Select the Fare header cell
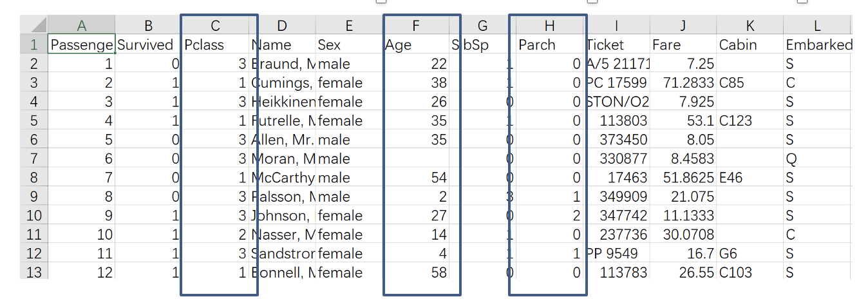 tap(683, 44)
